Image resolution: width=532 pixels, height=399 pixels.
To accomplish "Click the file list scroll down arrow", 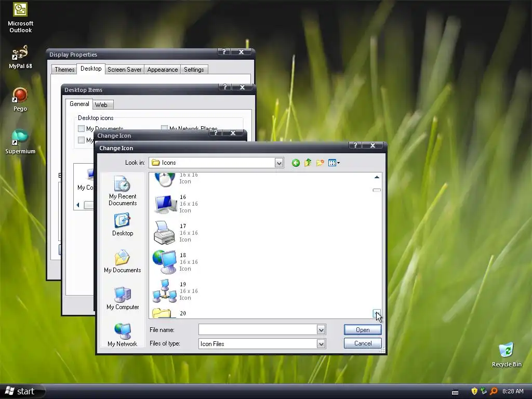I will click(x=377, y=313).
